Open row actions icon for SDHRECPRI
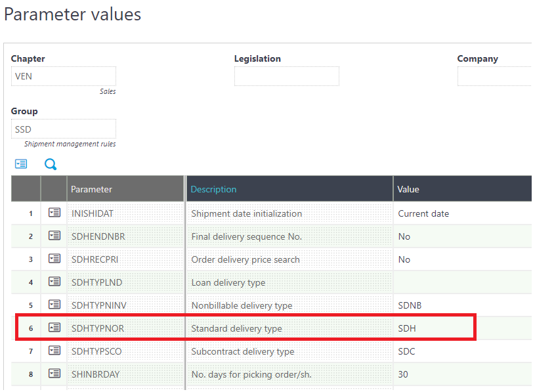This screenshot has height=392, width=533. 54,259
